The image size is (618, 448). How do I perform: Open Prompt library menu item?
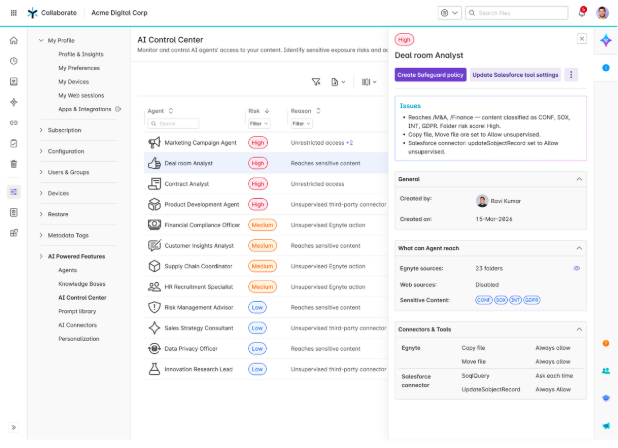(77, 311)
